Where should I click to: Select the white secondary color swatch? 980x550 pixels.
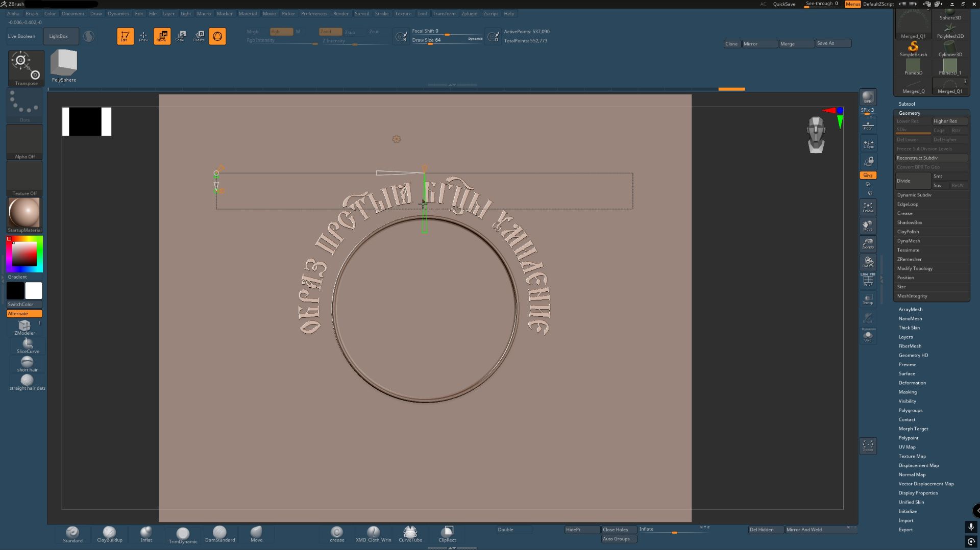pos(34,291)
